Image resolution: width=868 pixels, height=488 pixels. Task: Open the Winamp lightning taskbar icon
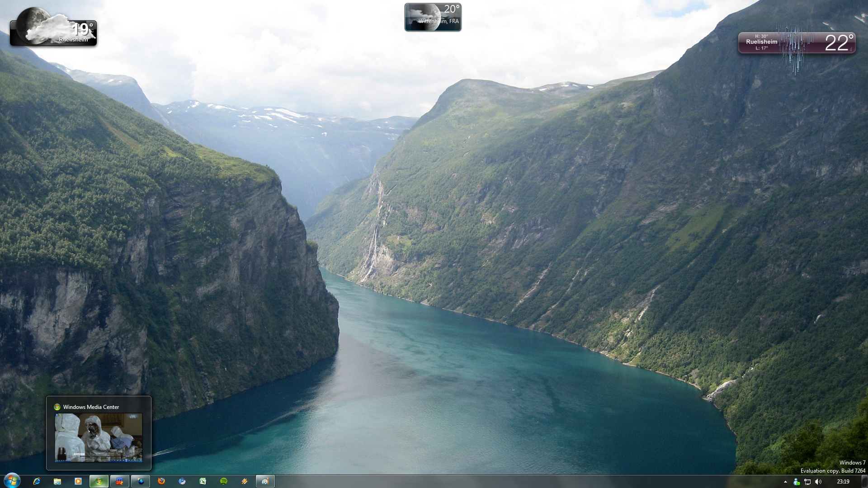pos(244,481)
